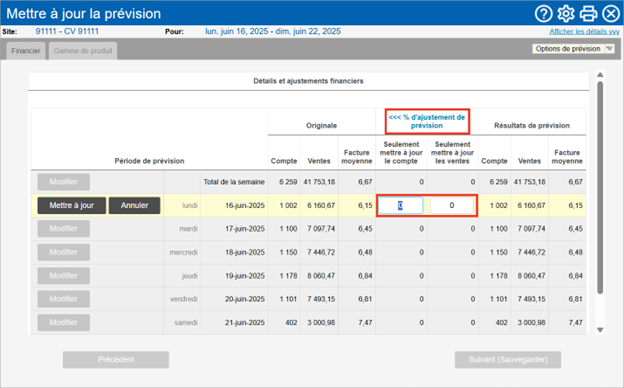Screen dimensions: 624x388
Task: Open settings gear icon in header
Action: [x=566, y=14]
